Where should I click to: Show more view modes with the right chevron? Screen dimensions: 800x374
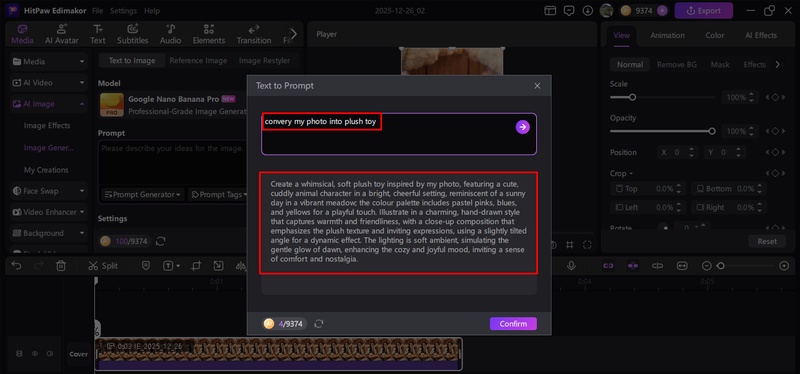coord(778,64)
